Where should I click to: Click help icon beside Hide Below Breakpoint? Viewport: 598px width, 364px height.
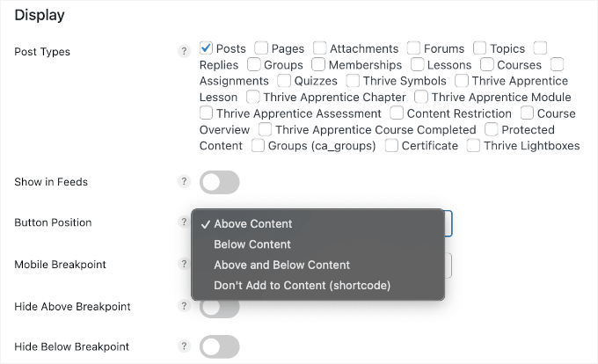(x=184, y=346)
